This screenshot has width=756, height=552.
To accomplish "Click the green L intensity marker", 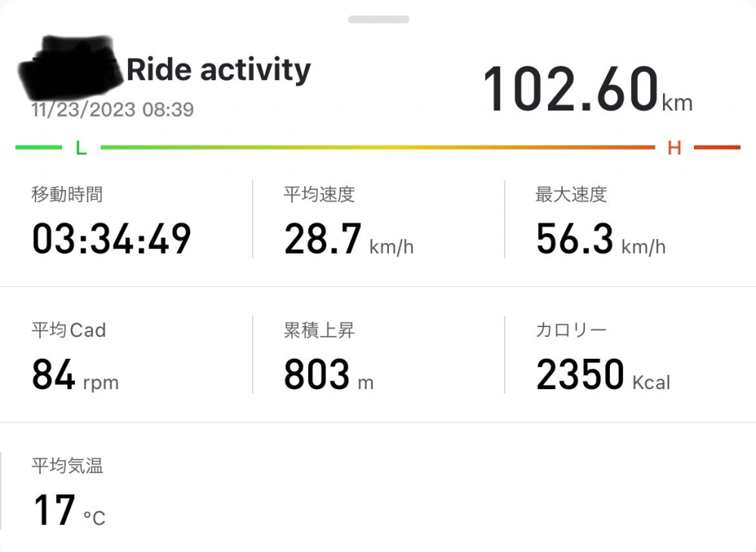I will [81, 148].
